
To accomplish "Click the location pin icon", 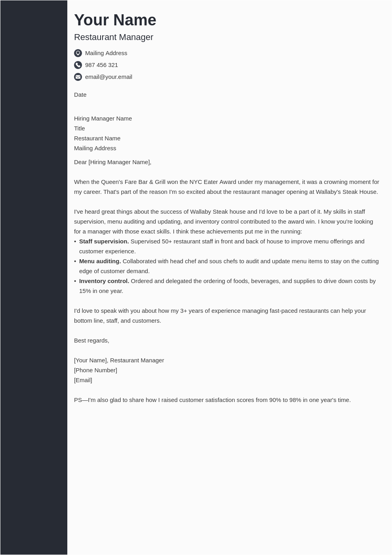I will (78, 53).
